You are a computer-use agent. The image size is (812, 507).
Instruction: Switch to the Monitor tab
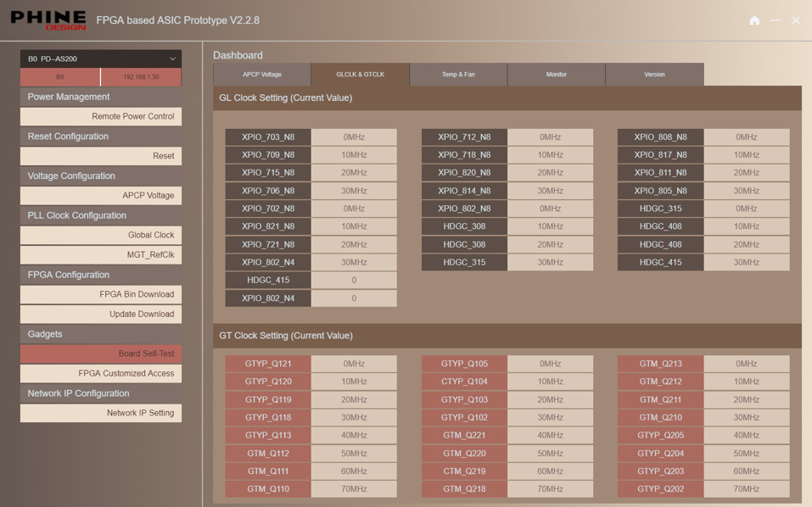[x=557, y=75]
